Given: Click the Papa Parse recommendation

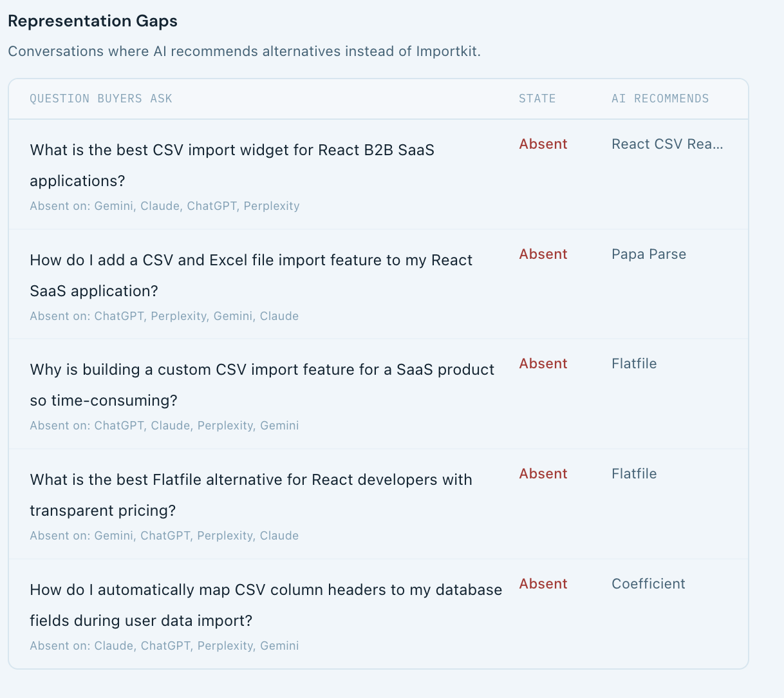Looking at the screenshot, I should click(648, 254).
